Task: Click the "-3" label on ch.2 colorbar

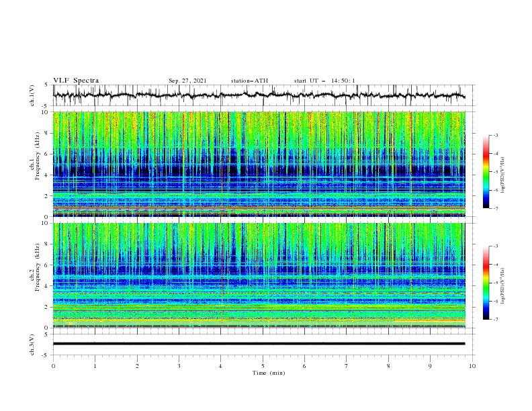Action: (495, 246)
